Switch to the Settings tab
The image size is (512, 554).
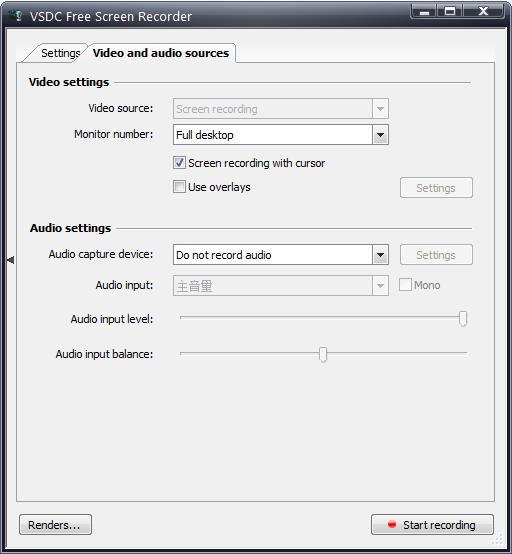(60, 53)
